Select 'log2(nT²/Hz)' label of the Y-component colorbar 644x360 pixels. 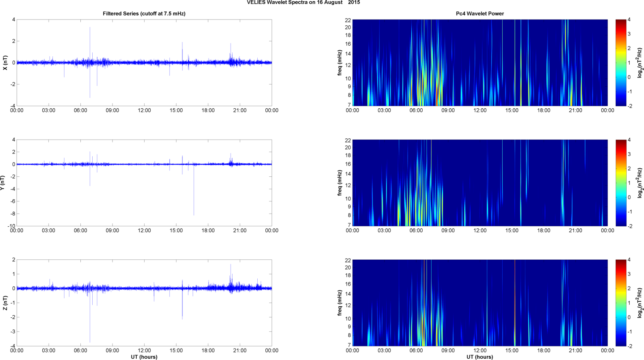[640, 183]
